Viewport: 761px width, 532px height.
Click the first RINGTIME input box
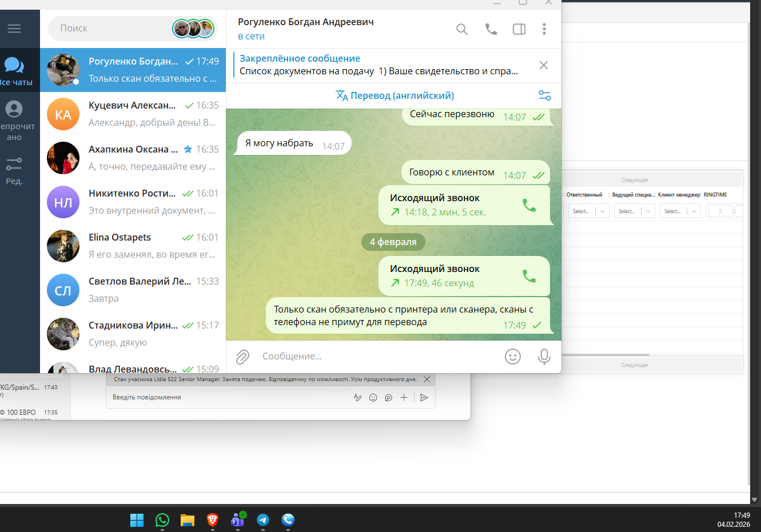714,211
